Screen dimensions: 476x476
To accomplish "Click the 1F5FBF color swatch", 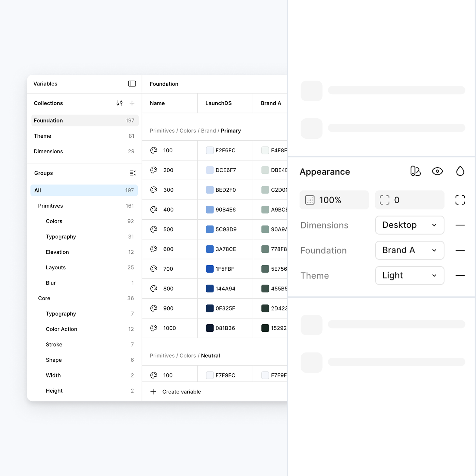I will click(210, 269).
